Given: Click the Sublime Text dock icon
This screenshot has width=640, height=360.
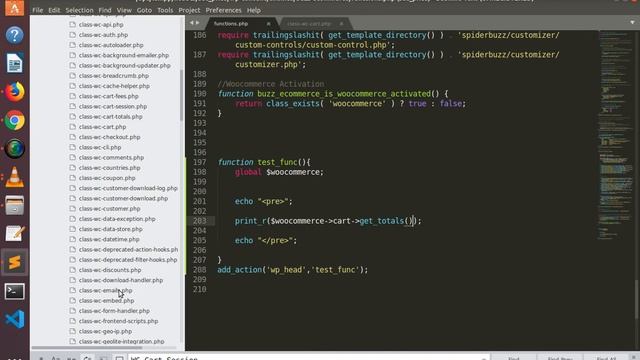Looking at the screenshot, I should click(x=14, y=262).
